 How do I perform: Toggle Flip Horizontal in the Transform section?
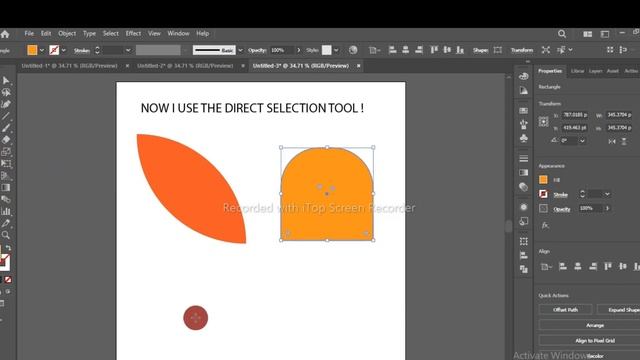[611, 141]
